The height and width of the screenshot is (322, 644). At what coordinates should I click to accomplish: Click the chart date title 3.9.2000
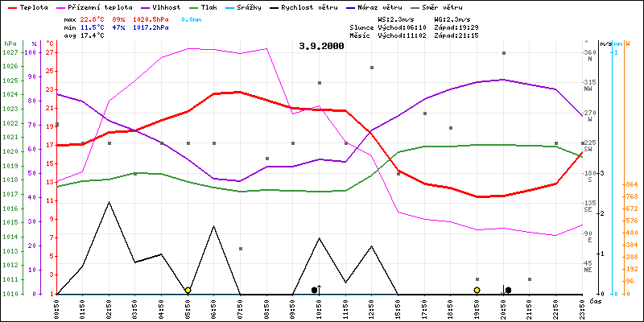pos(320,46)
